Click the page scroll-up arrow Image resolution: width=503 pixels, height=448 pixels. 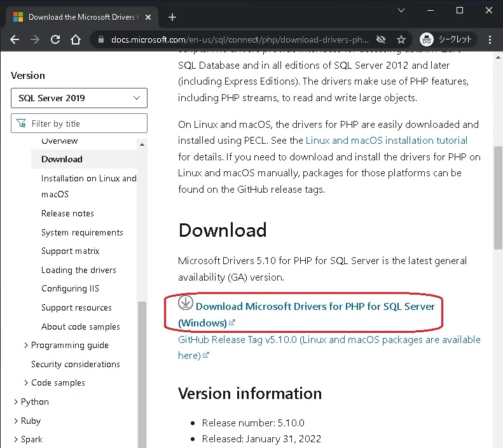(498, 58)
